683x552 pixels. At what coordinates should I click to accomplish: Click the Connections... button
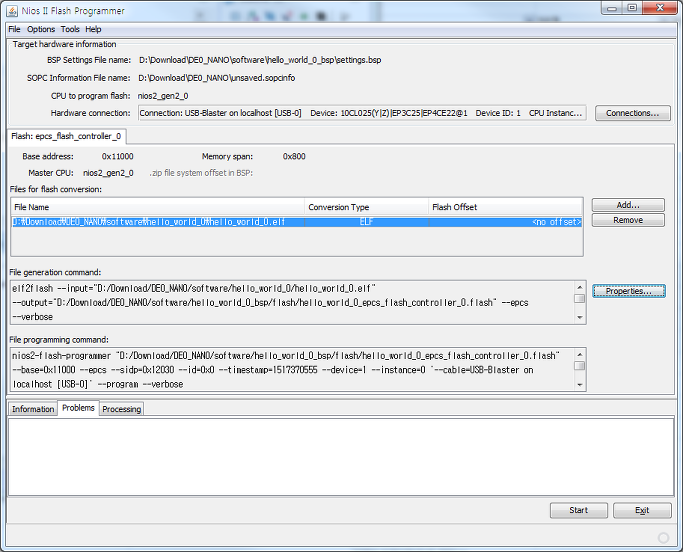click(x=632, y=113)
